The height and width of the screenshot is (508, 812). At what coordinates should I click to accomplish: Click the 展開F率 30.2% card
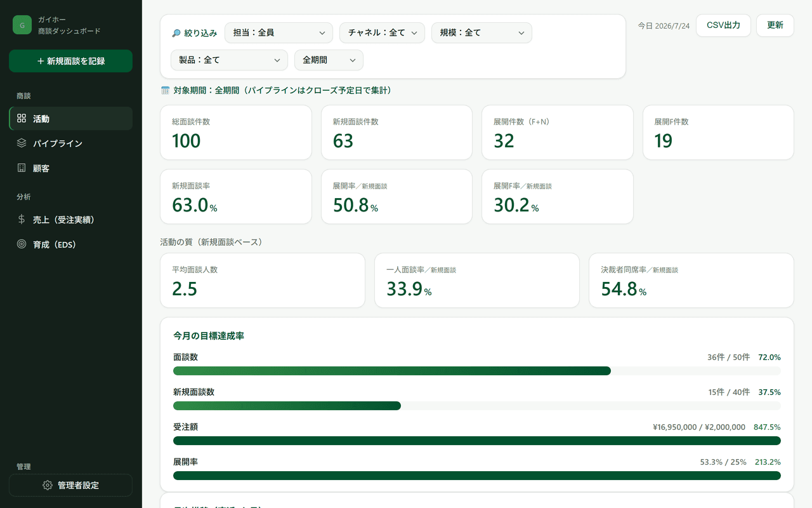coord(558,196)
